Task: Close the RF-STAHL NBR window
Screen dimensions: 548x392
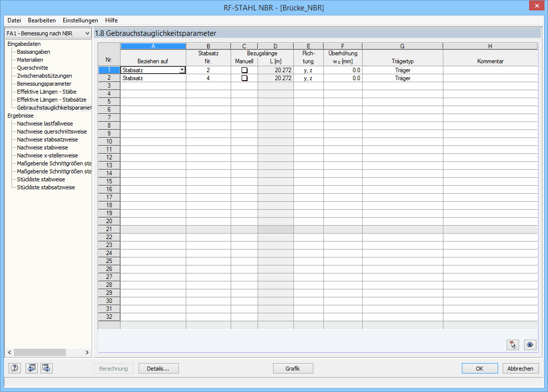Action: 536,5
